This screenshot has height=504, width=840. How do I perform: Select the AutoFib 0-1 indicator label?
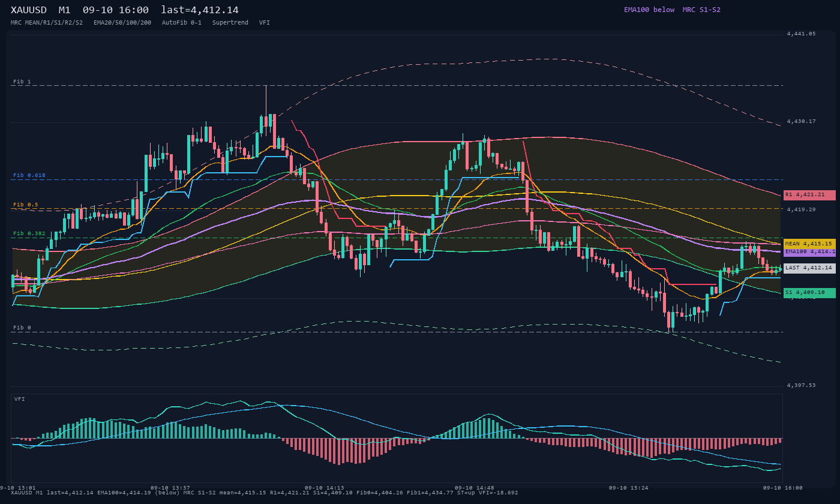click(182, 22)
